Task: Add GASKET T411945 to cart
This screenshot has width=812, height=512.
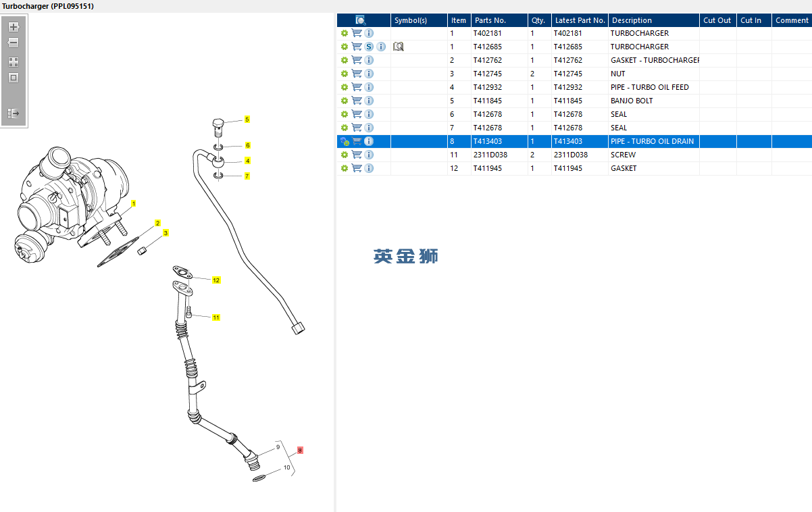Action: [357, 168]
